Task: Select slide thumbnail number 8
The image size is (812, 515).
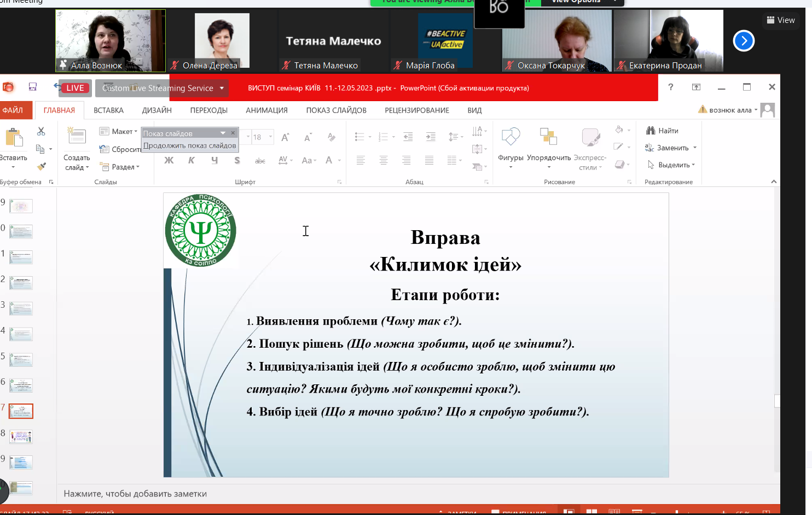Action: click(x=21, y=436)
